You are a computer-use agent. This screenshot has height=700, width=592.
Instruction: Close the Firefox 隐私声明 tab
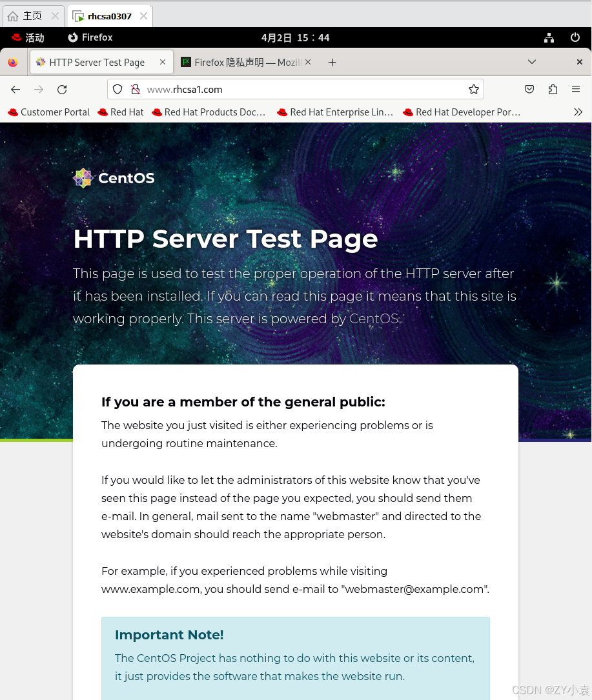(x=308, y=62)
